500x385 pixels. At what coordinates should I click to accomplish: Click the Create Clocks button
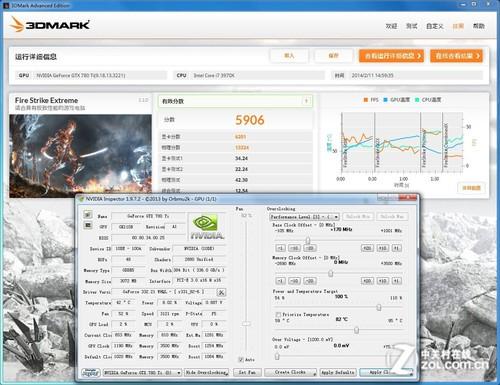point(291,372)
